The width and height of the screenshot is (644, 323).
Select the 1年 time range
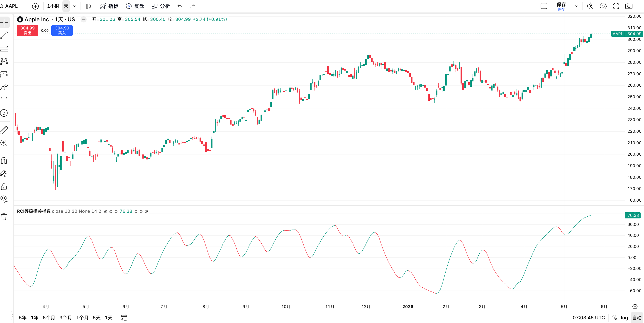tap(34, 318)
